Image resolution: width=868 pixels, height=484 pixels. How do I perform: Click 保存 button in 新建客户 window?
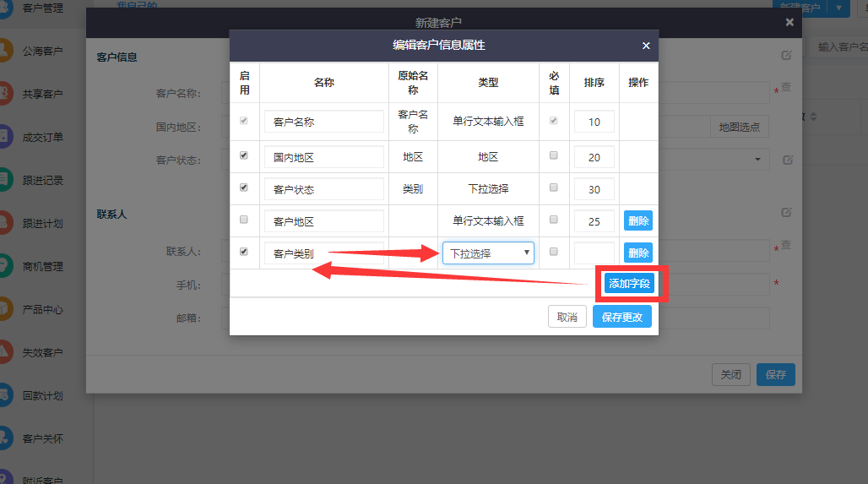(x=776, y=375)
